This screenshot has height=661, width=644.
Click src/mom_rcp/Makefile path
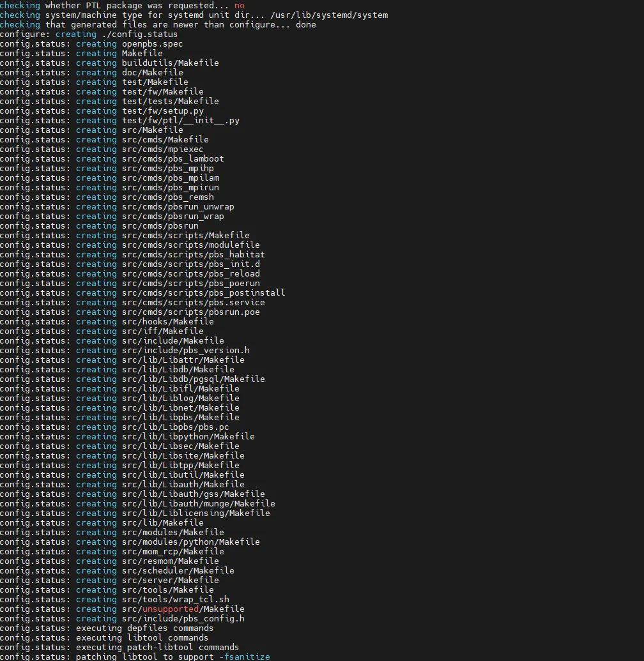(x=173, y=552)
